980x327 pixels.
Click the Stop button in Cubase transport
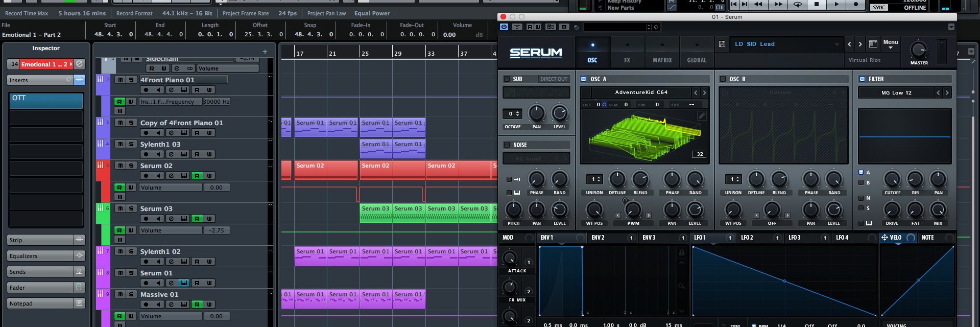816,4
